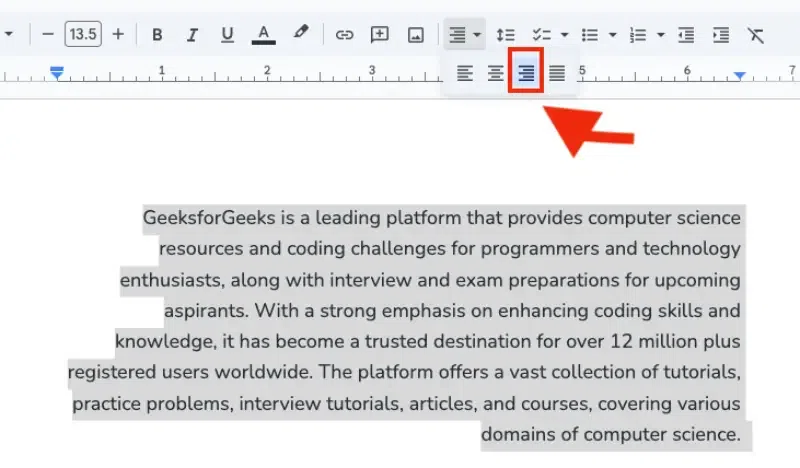Screen dimensions: 800x468
Task: Click the right indent marker on ruler
Action: coord(739,76)
